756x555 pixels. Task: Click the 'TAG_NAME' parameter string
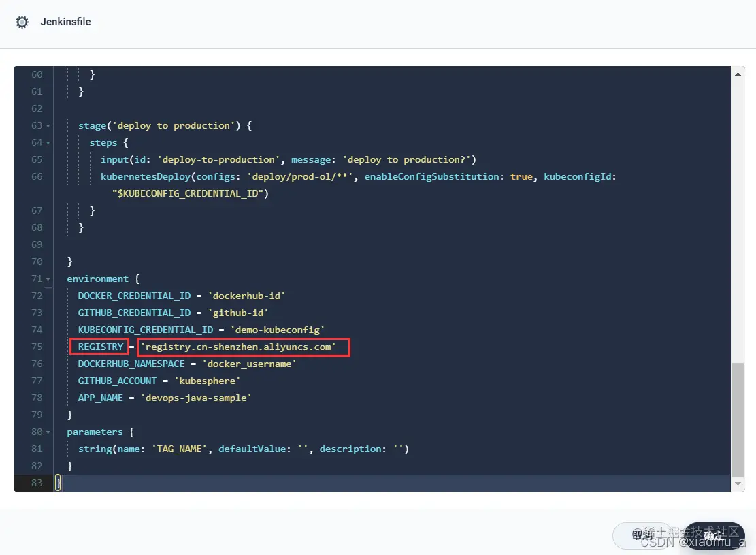click(180, 449)
